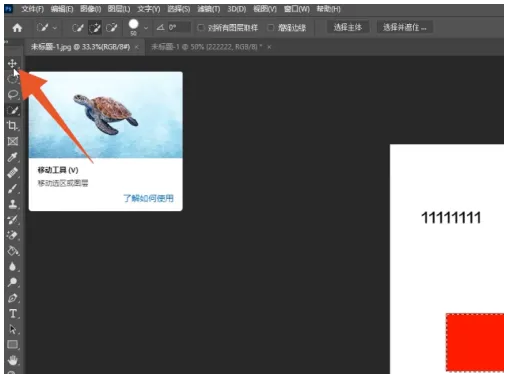
Task: Click the brush angle icon
Action: [x=161, y=27]
